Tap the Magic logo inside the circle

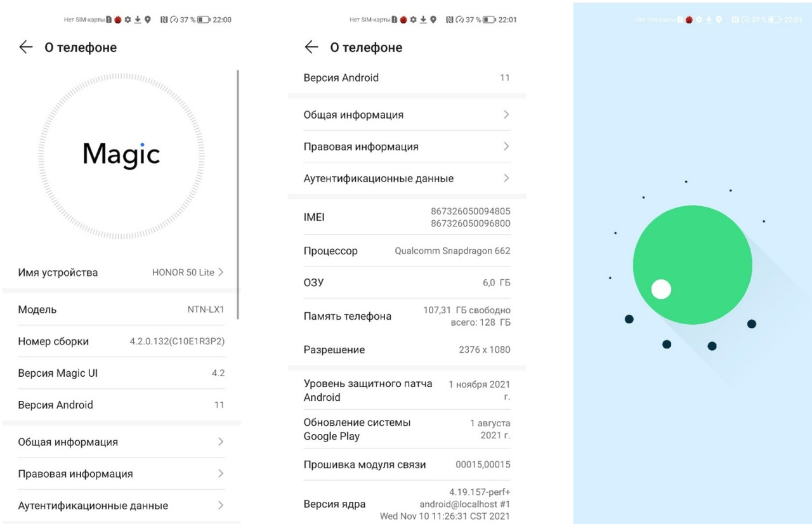click(121, 154)
